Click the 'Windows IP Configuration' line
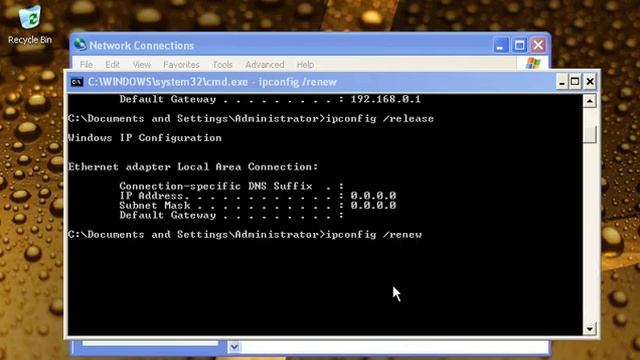The width and height of the screenshot is (640, 360). [x=145, y=138]
